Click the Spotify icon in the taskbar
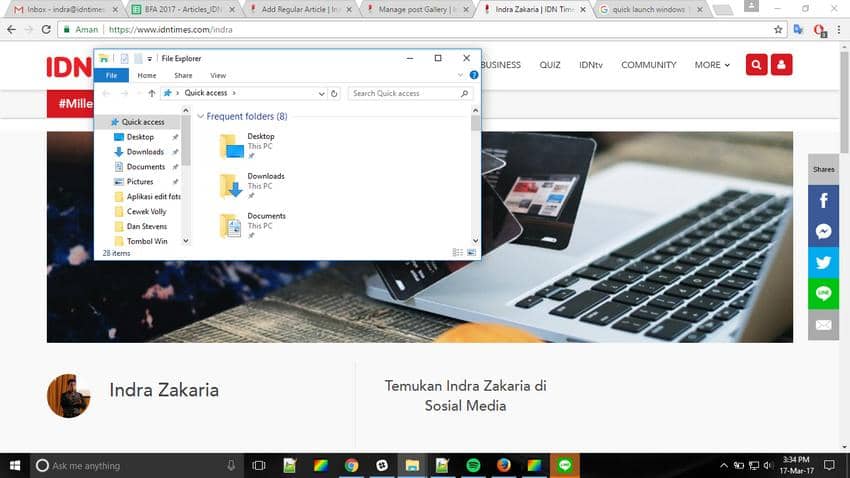The width and height of the screenshot is (850, 478). tap(473, 465)
